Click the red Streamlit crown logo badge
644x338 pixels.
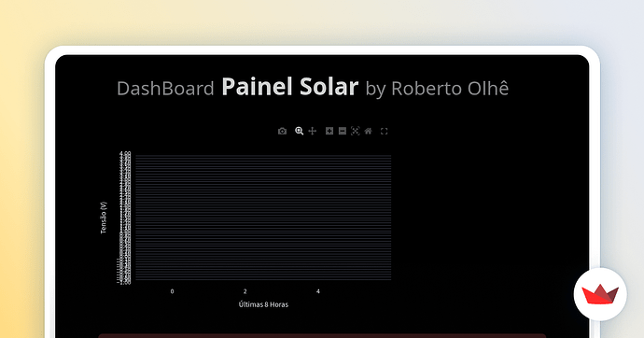[600, 294]
